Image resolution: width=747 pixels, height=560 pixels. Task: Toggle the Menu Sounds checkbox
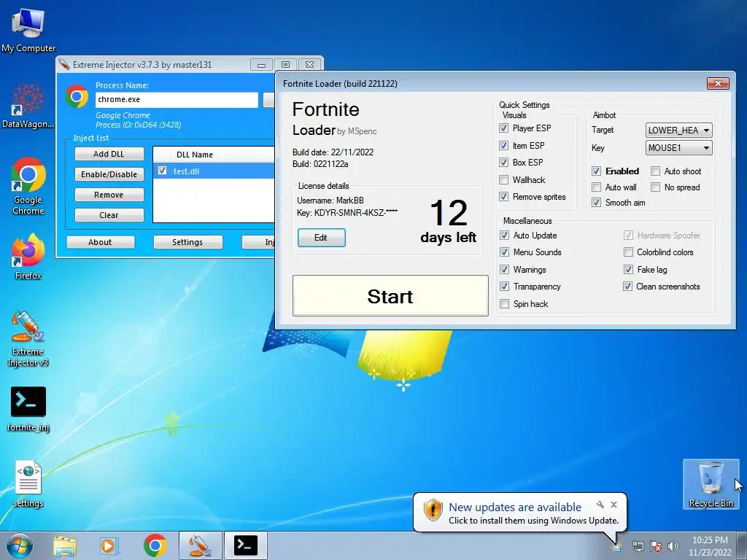(x=504, y=252)
